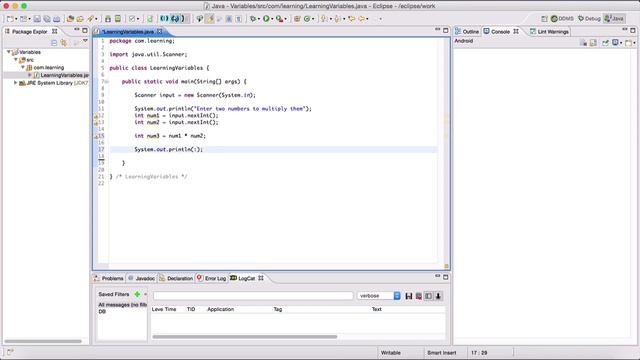This screenshot has height=360, width=640.
Task: Minimize the editor area
Action: tap(438, 30)
